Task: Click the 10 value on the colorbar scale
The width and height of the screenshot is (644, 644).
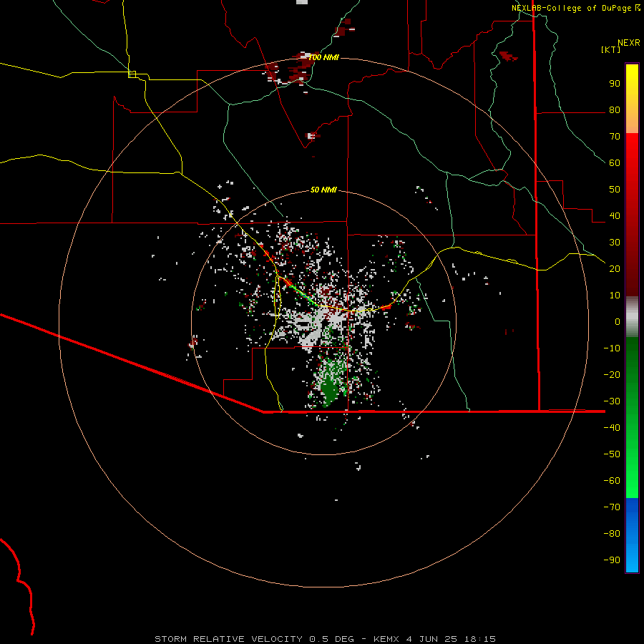Action: click(615, 296)
